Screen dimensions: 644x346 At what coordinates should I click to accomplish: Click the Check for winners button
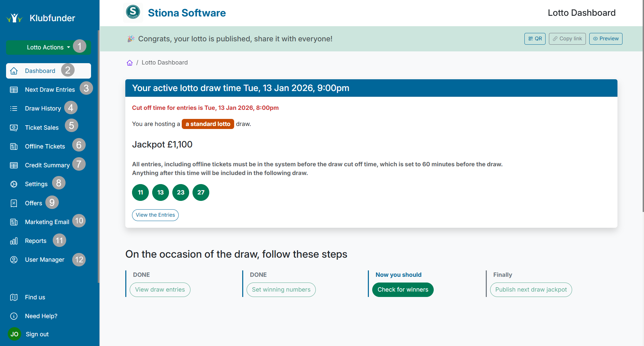pos(402,289)
